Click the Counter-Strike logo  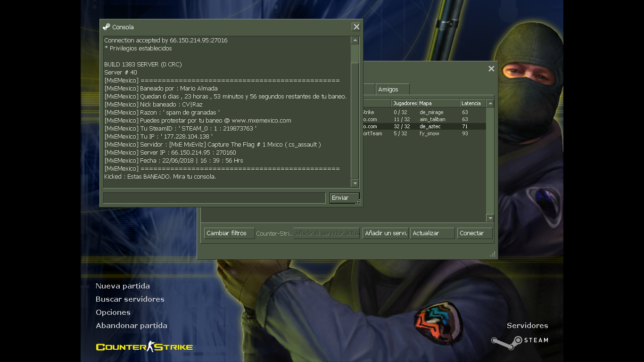[x=144, y=347]
